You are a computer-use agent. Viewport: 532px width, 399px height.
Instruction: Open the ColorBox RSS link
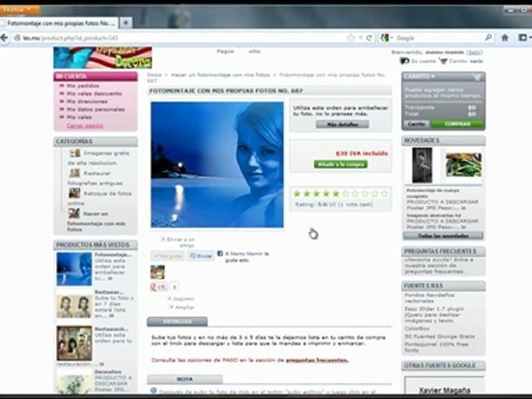(x=417, y=329)
